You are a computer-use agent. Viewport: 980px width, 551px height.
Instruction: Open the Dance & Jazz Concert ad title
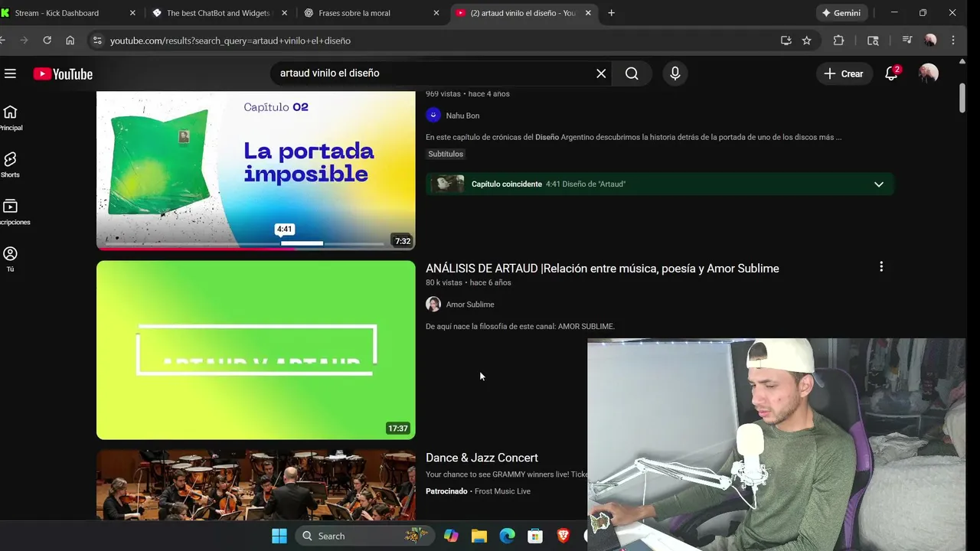[x=482, y=458]
